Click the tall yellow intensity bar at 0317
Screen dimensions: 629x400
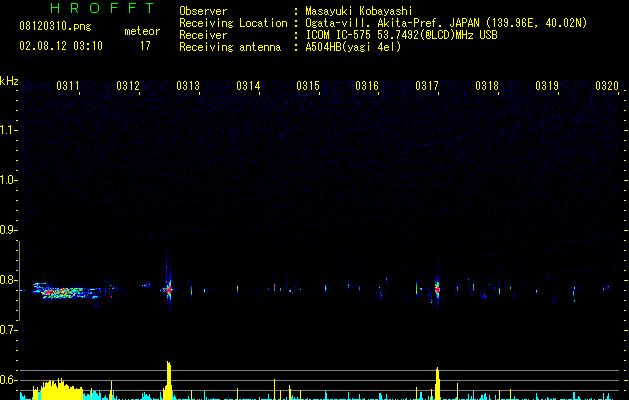point(437,383)
